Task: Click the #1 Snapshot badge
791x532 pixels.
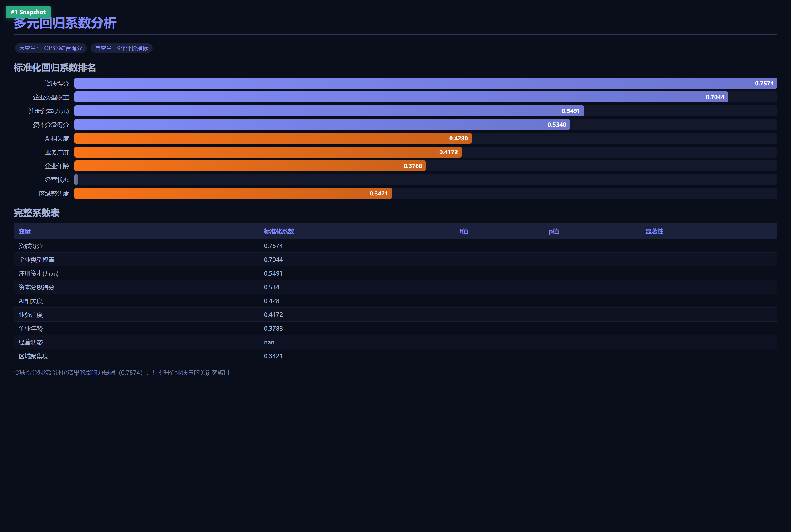Action: point(28,12)
